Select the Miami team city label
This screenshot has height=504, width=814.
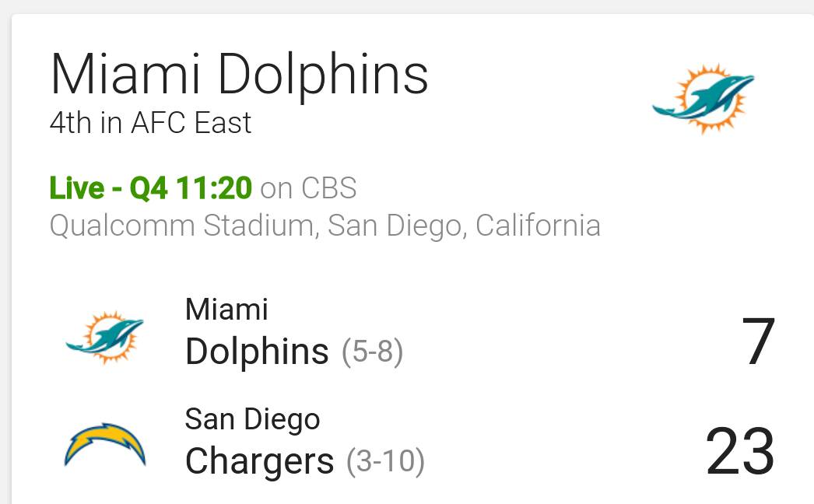pos(227,310)
